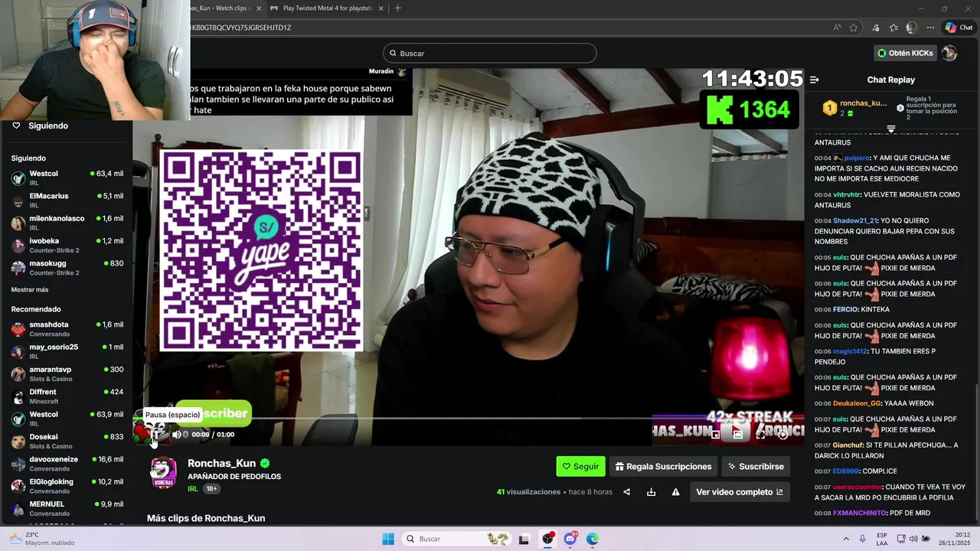Click the Suscribirse button
The image size is (980, 551).
(756, 466)
